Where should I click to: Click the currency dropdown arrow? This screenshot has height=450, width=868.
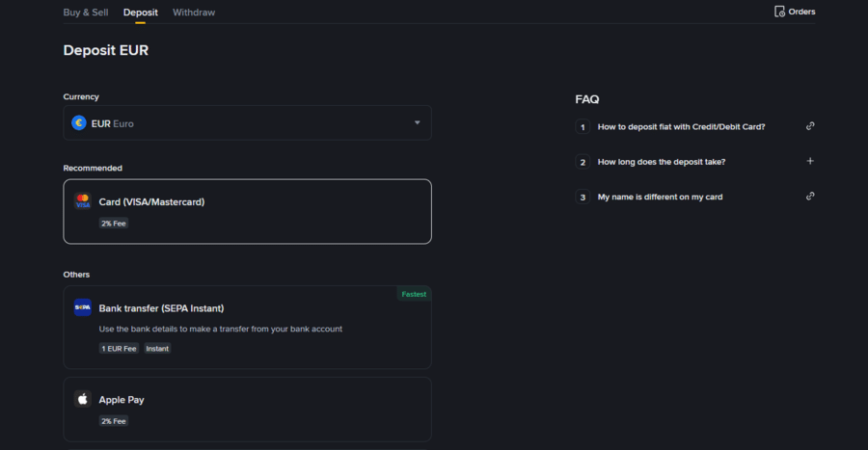[x=418, y=122]
